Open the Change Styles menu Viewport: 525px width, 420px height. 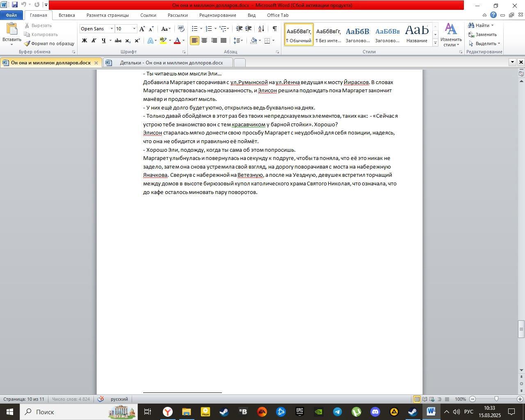(x=451, y=35)
